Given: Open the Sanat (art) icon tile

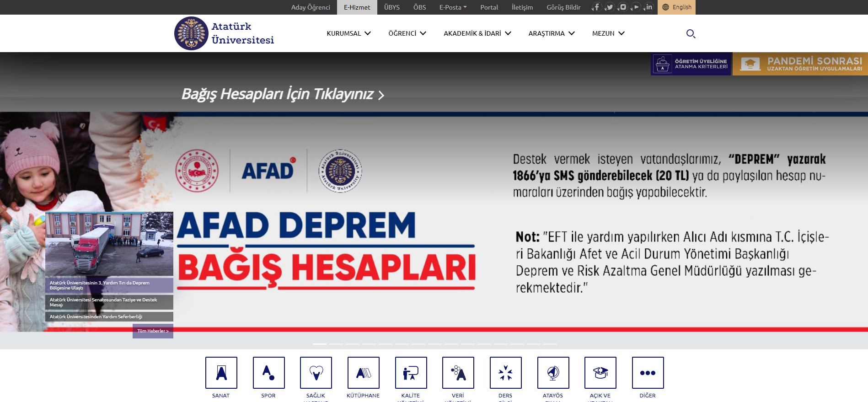Looking at the screenshot, I should (x=221, y=373).
